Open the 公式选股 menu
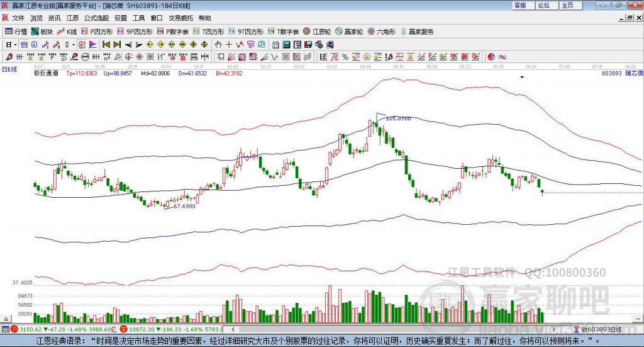Screen dimensions: 644x347 96,18
